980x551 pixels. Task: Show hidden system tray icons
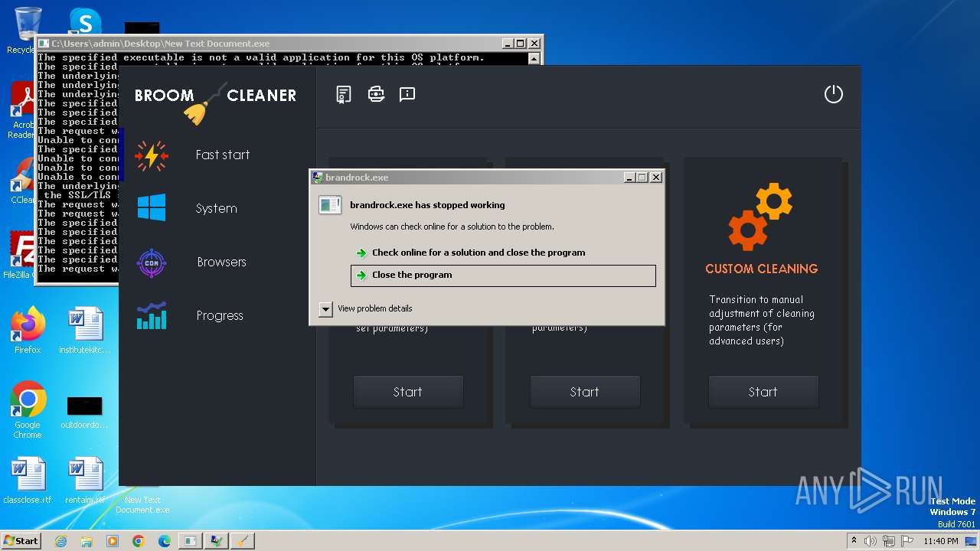[854, 540]
